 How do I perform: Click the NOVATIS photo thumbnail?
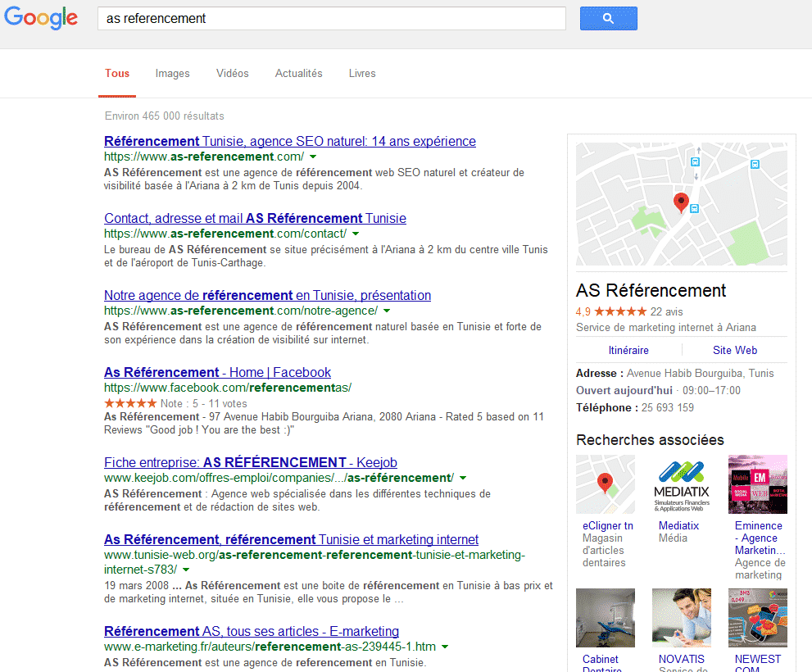682,618
